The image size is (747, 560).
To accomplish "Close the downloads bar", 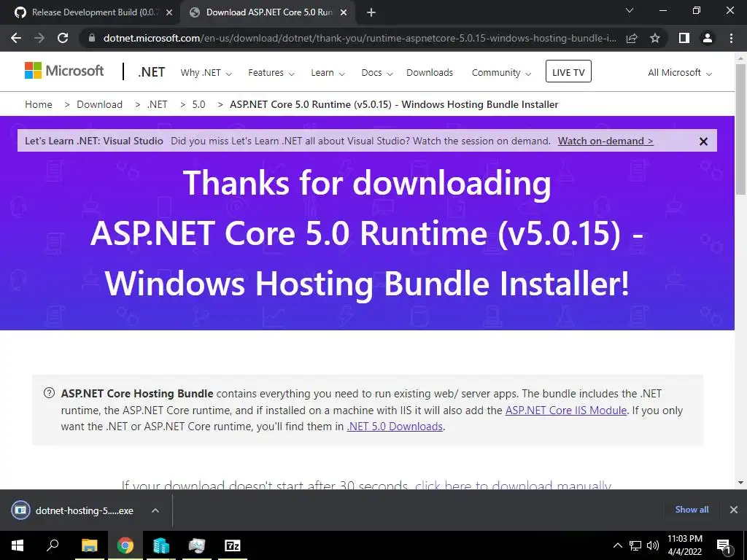I will pos(734,510).
